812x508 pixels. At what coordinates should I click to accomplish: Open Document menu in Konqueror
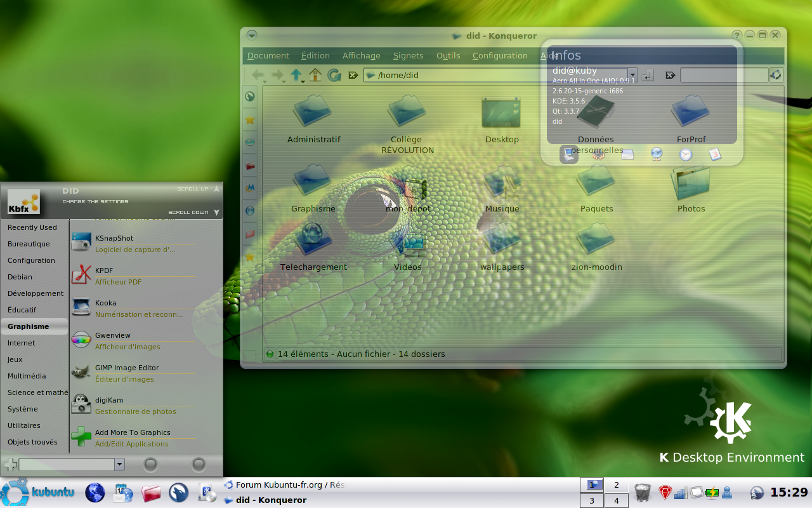coord(268,56)
